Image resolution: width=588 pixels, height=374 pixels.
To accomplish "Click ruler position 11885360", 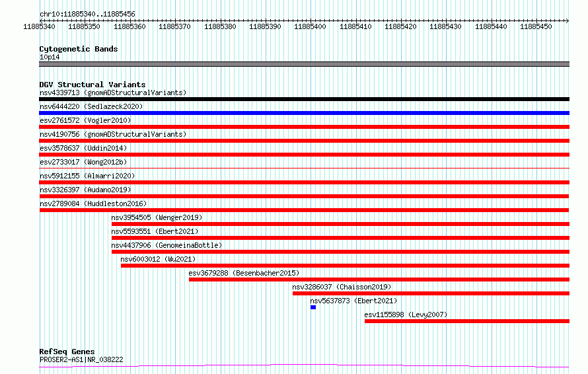I will (x=129, y=26).
